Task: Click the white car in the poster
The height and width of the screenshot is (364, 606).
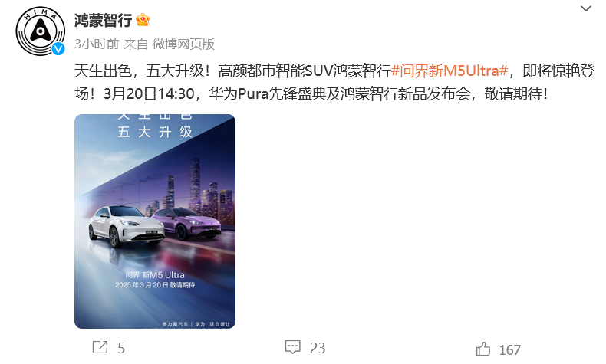Action: click(126, 227)
